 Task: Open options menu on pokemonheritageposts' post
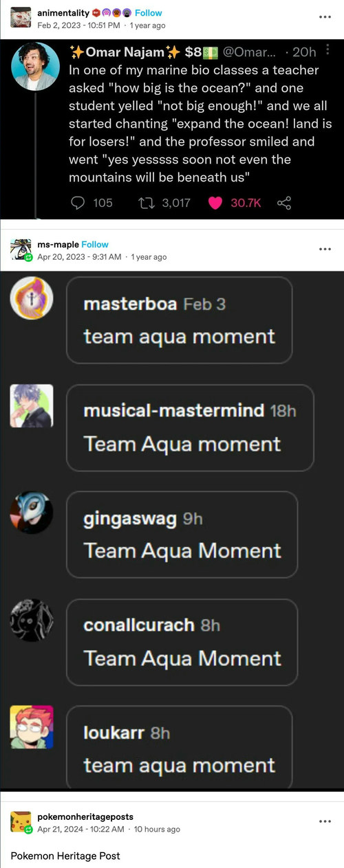tap(325, 821)
